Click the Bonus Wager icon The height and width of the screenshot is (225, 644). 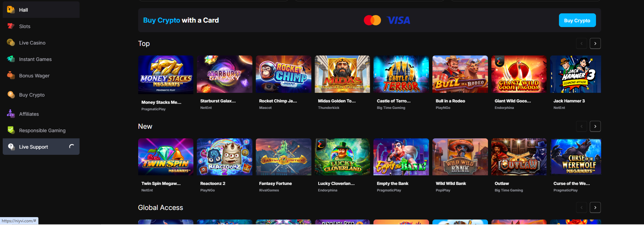(x=11, y=75)
